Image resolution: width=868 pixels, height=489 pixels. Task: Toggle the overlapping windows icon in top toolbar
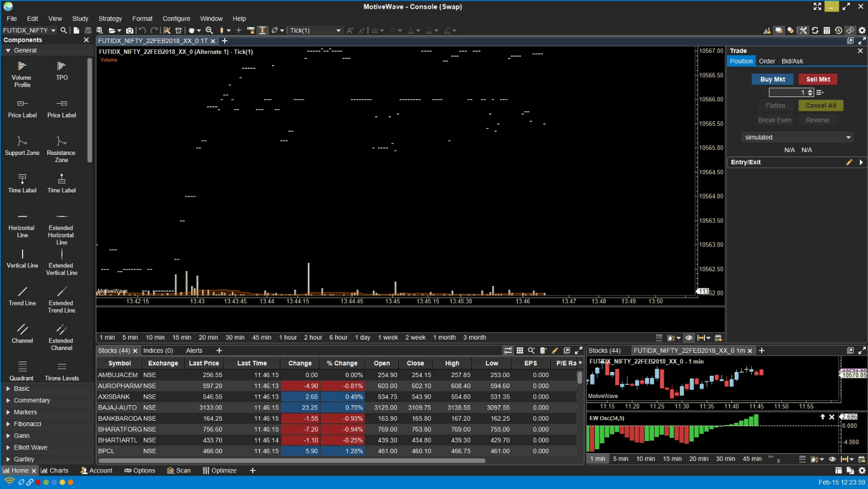778,30
